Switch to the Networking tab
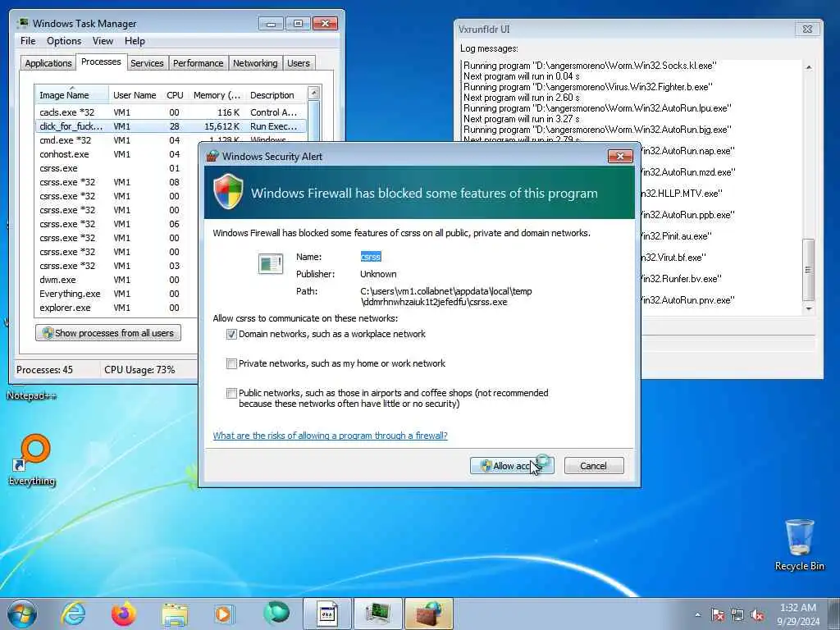Viewport: 840px width, 630px height. (x=255, y=63)
